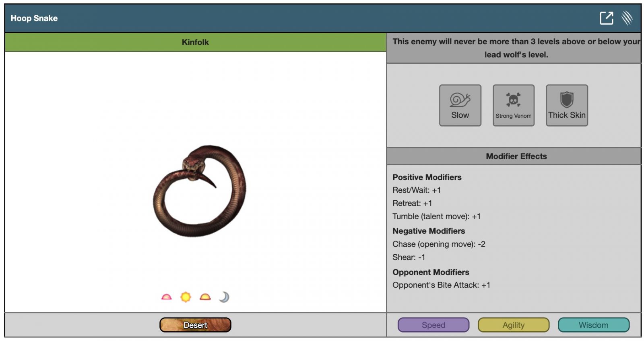Select the green Kinfolk header bar

(195, 42)
